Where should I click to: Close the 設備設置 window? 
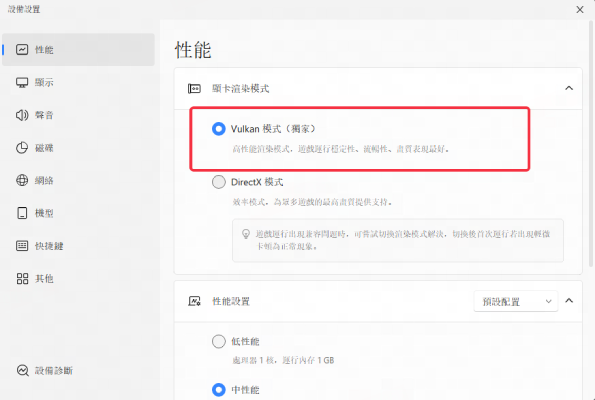click(x=580, y=9)
